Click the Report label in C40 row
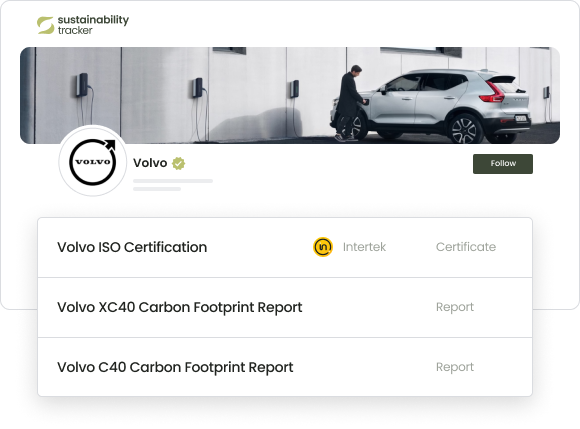The image size is (580, 429). click(x=455, y=367)
